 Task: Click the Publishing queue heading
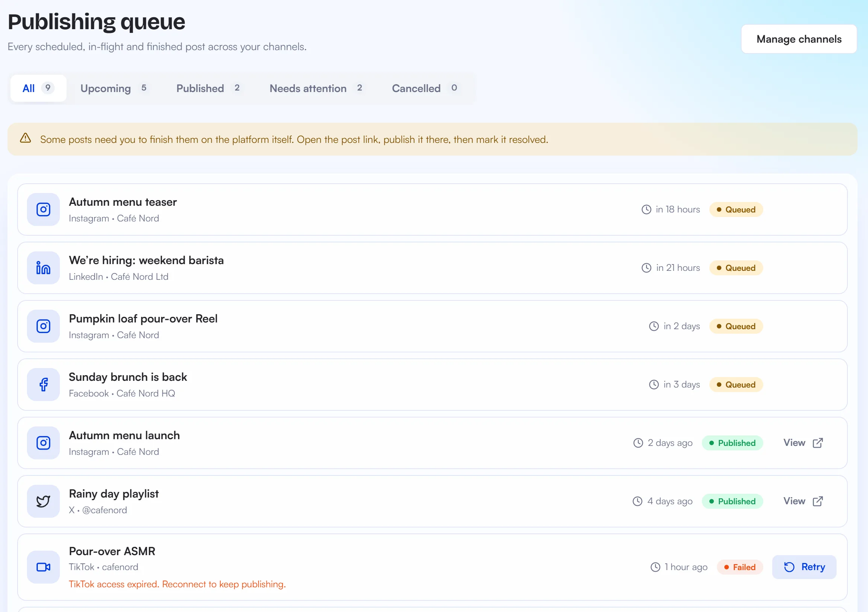[97, 22]
